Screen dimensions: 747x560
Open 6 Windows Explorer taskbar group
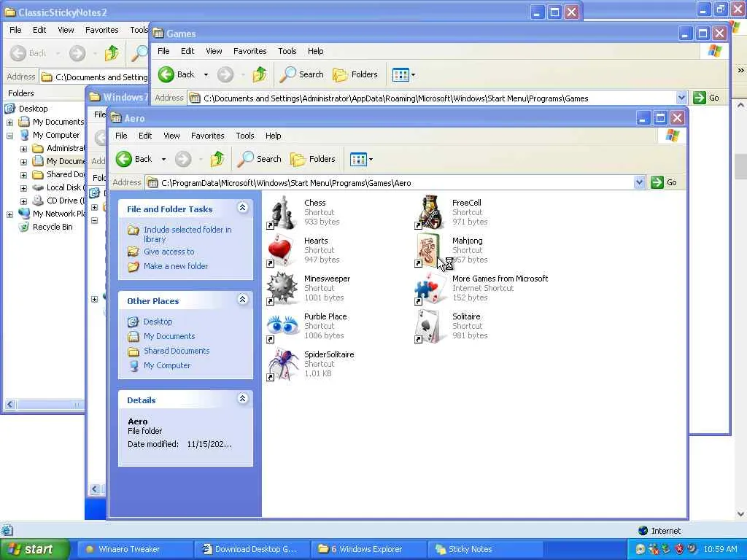point(368,549)
